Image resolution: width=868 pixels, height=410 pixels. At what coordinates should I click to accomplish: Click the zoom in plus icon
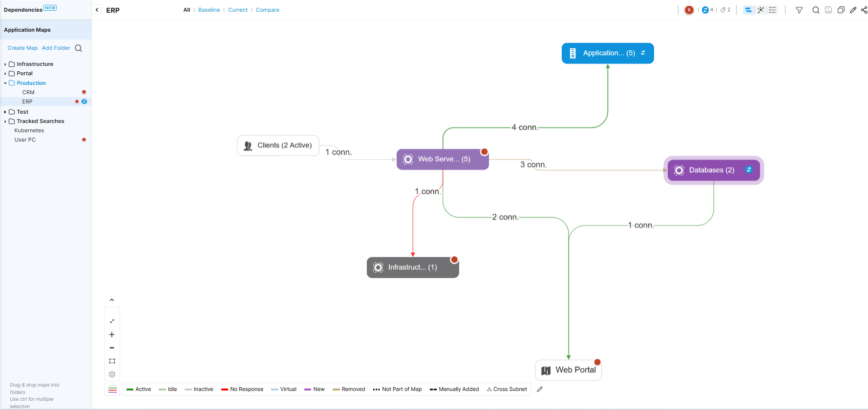112,335
